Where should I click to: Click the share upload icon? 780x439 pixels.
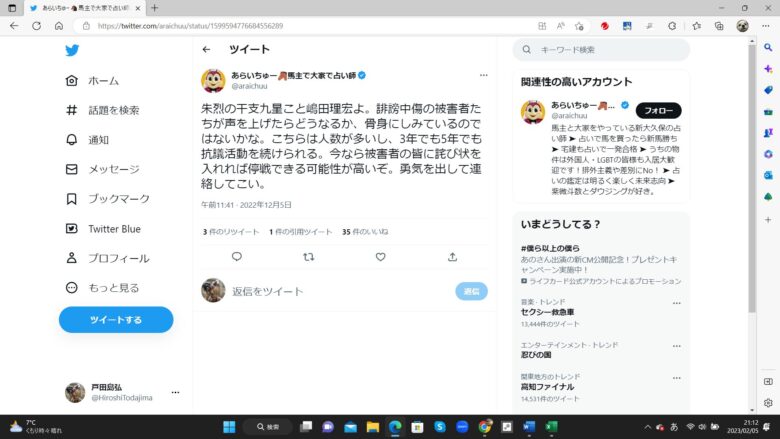click(x=452, y=257)
